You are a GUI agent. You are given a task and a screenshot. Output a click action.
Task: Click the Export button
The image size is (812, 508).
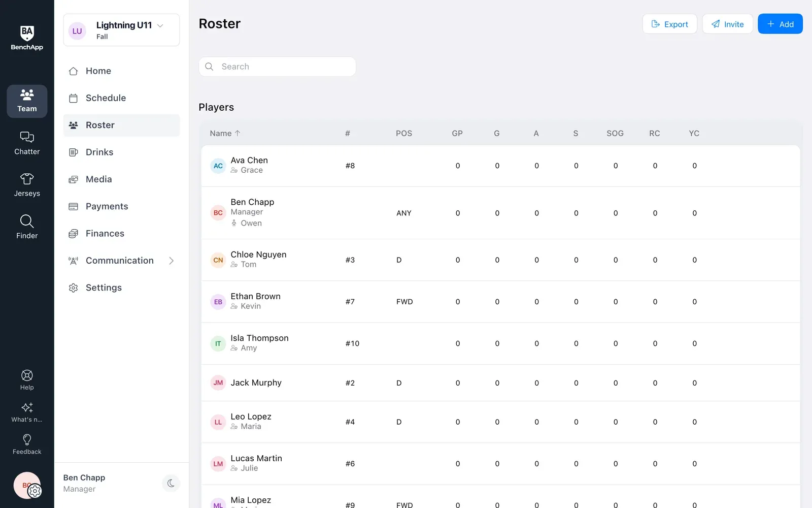[670, 24]
